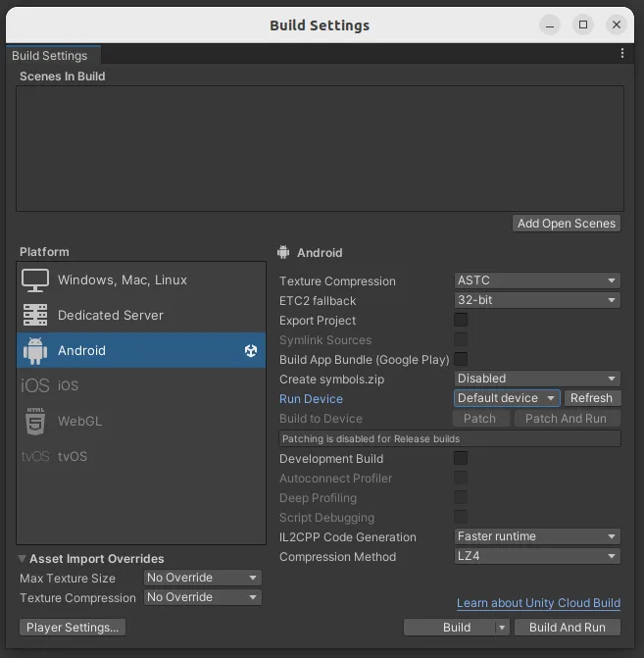Collapse the Asset Import Overrides section
This screenshot has height=658, width=644.
point(22,559)
